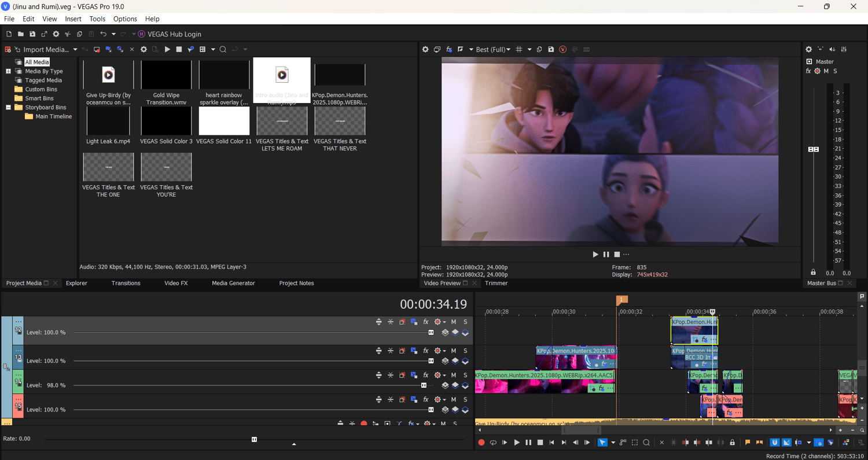Click track 14 level slider handle
The image size is (868, 460).
(x=424, y=385)
